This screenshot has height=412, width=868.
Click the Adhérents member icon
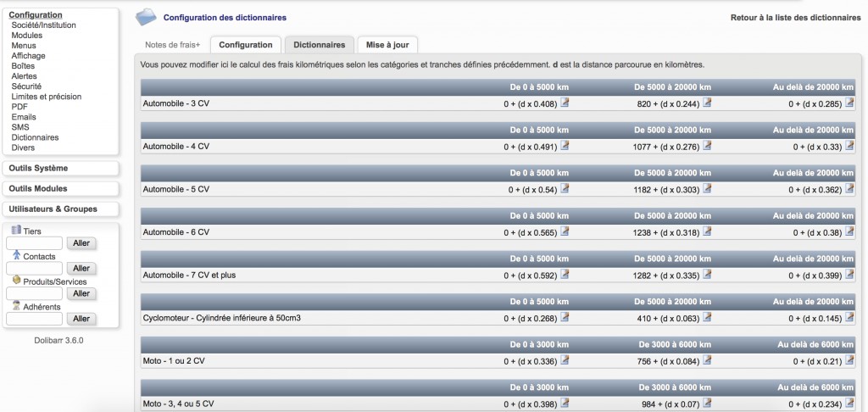point(17,306)
